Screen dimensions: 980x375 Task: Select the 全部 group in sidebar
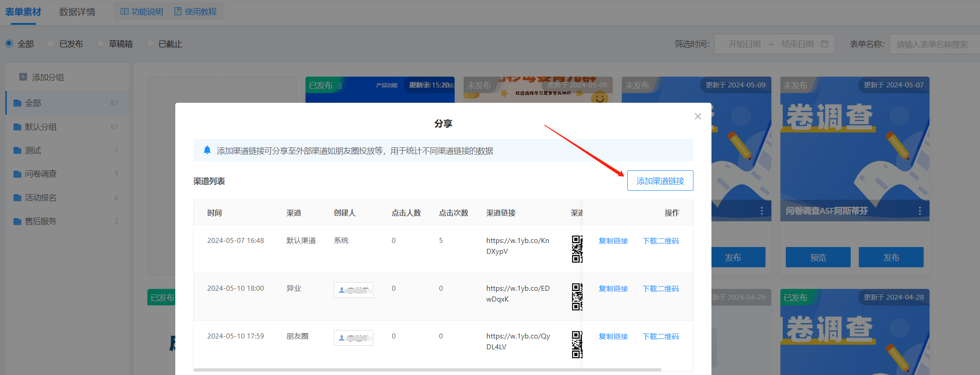click(67, 103)
